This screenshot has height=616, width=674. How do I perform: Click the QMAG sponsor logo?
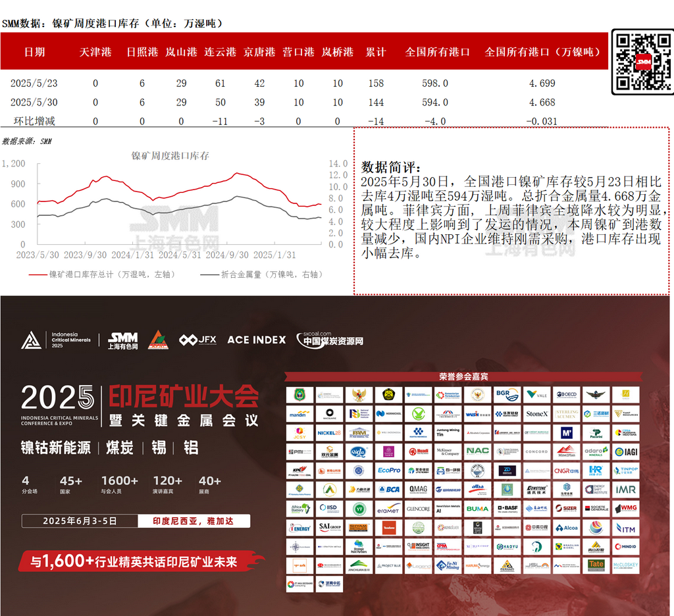(x=418, y=490)
